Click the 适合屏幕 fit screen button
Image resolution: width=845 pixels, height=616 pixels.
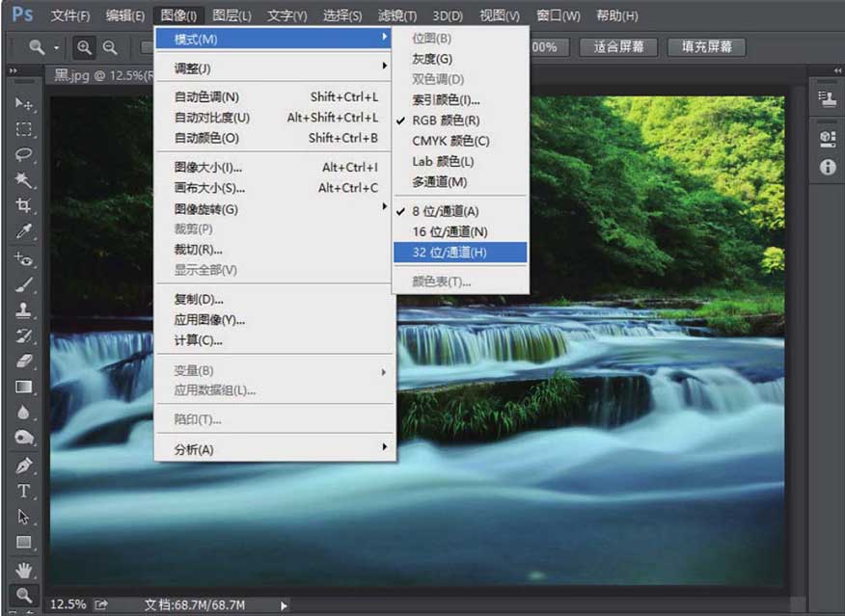618,47
